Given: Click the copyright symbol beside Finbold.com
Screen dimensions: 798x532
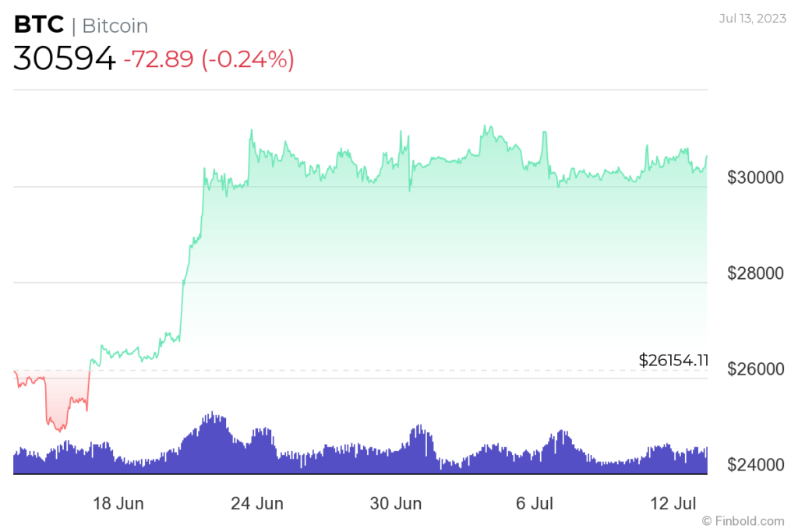Looking at the screenshot, I should tap(707, 520).
